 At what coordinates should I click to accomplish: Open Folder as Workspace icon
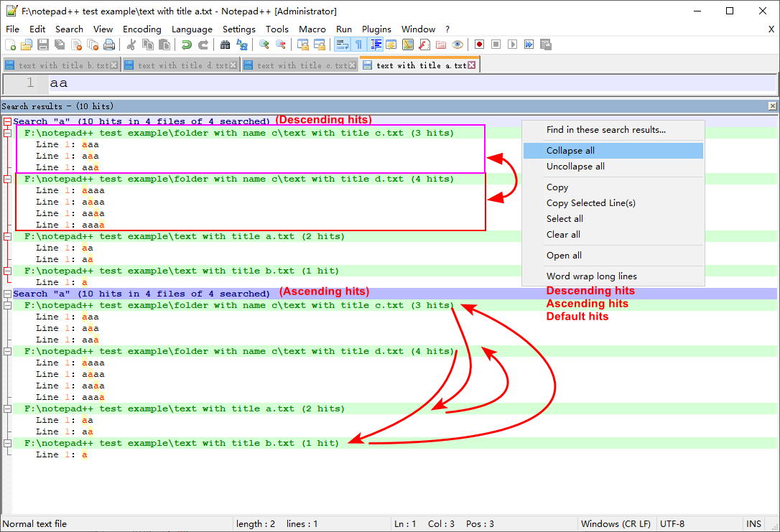(441, 45)
